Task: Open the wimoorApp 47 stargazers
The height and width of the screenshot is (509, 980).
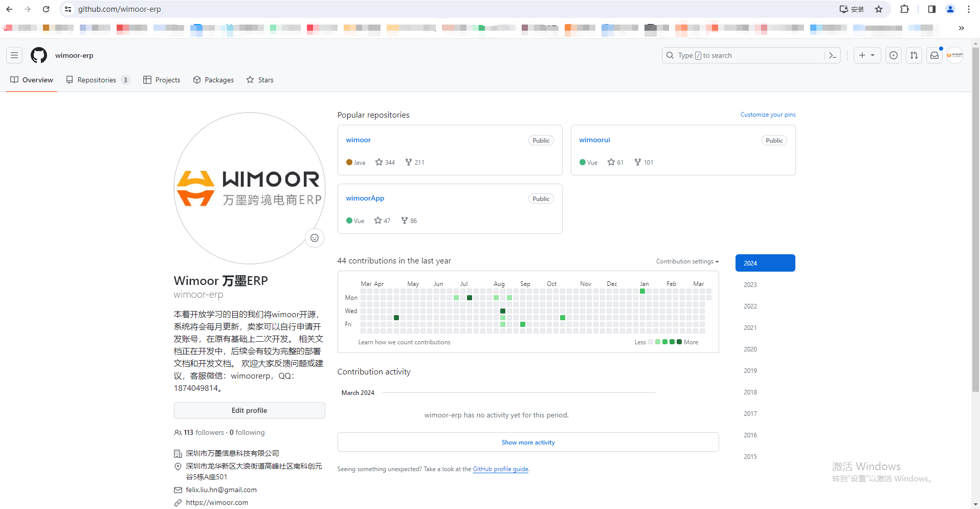Action: click(382, 220)
